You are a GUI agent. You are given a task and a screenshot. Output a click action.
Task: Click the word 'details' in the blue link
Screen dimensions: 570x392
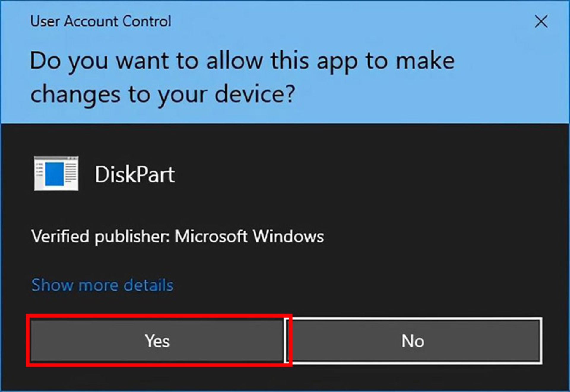(148, 285)
